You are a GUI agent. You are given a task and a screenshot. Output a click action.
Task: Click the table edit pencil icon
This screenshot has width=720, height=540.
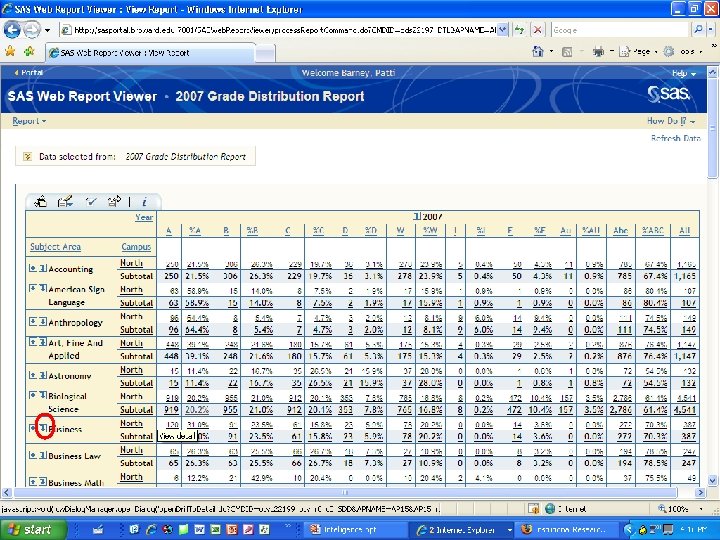coord(65,201)
